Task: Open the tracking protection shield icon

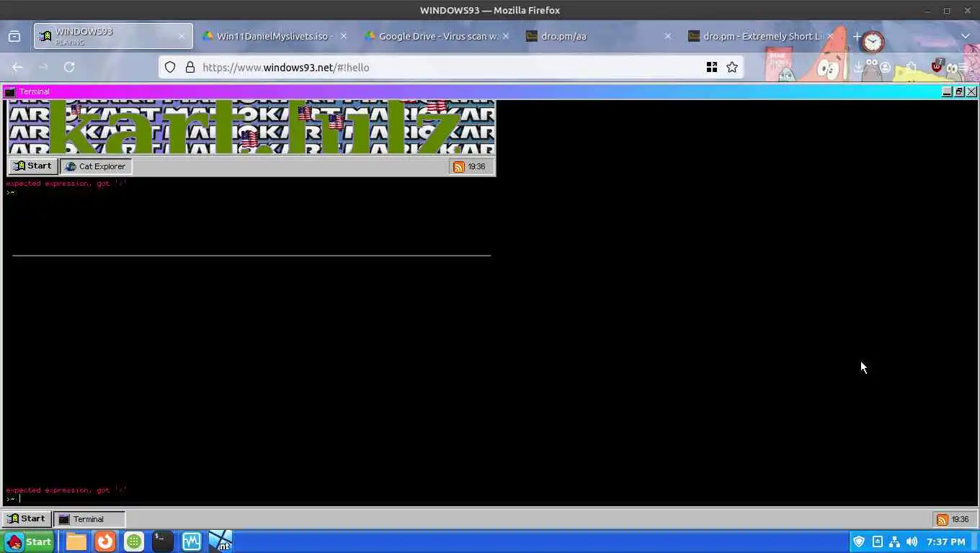Action: (170, 67)
